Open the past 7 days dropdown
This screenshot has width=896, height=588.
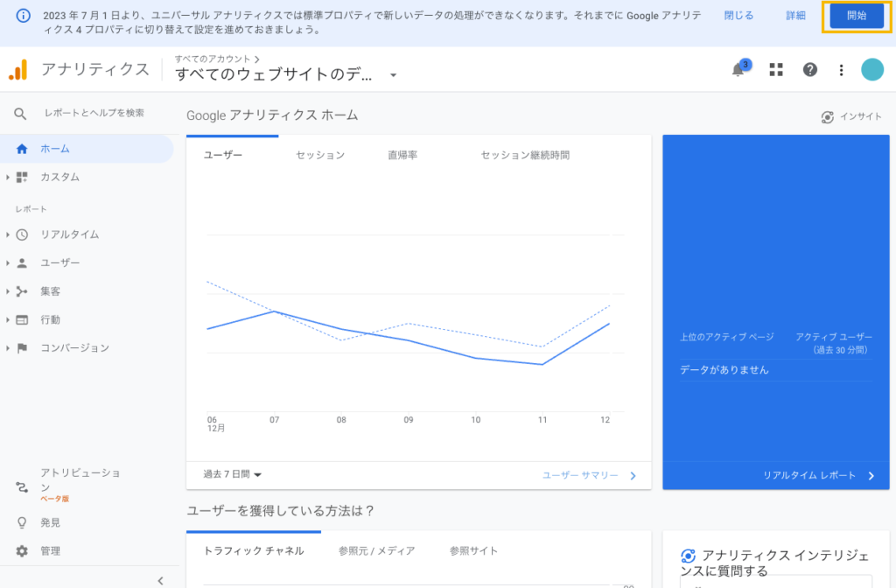(x=233, y=474)
